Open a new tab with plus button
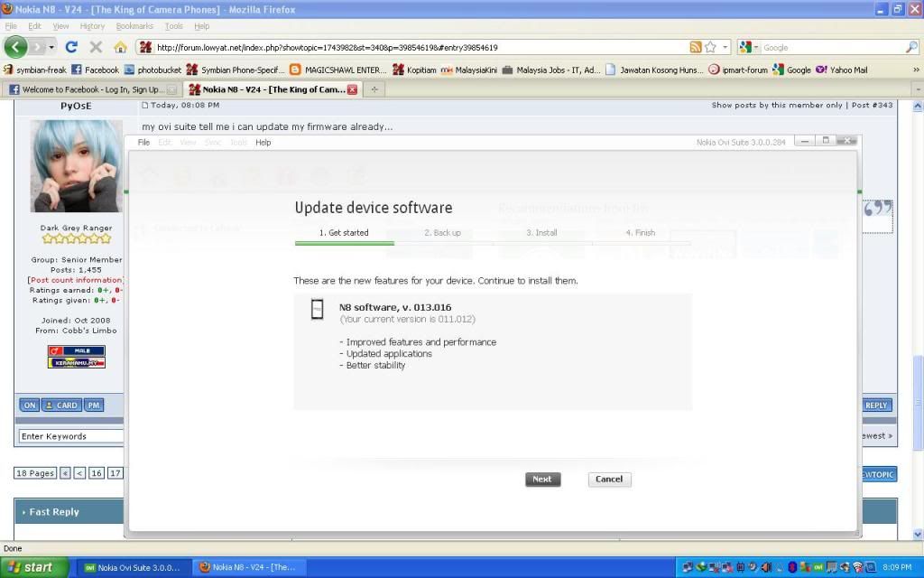Viewport: 924px width, 578px height. tap(374, 89)
